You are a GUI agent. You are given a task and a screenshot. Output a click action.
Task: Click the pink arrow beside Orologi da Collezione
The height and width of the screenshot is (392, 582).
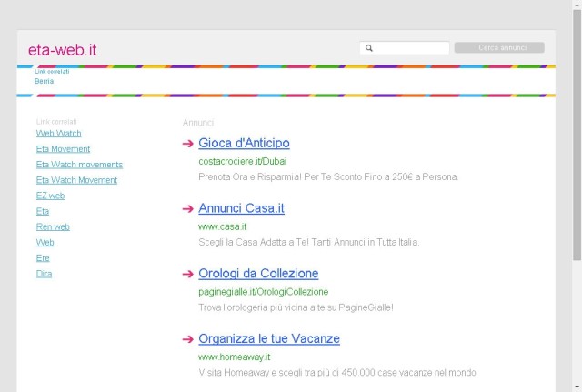(x=188, y=274)
